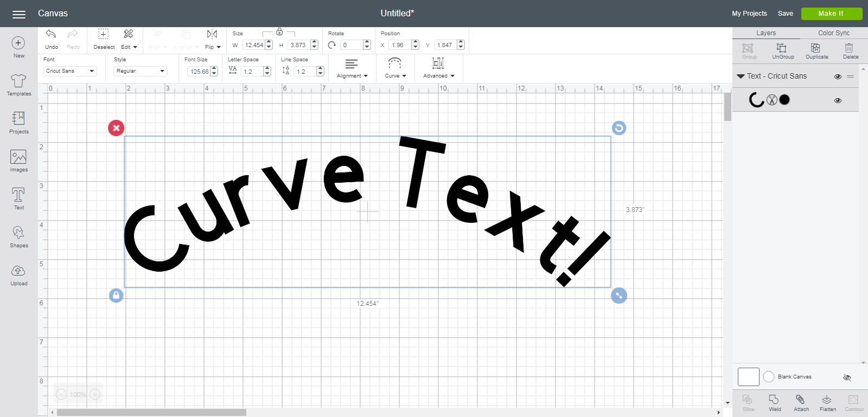Click the Attach paperclip icon

pos(800,400)
